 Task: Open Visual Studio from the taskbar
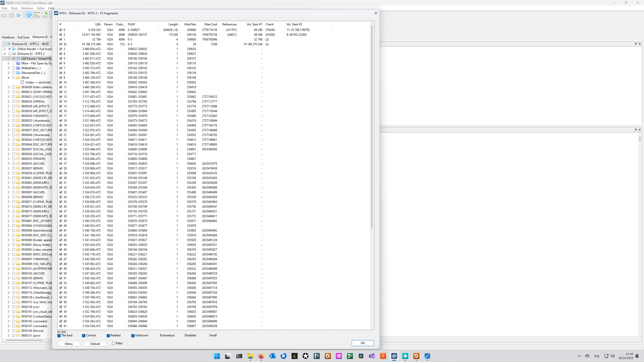(372, 356)
